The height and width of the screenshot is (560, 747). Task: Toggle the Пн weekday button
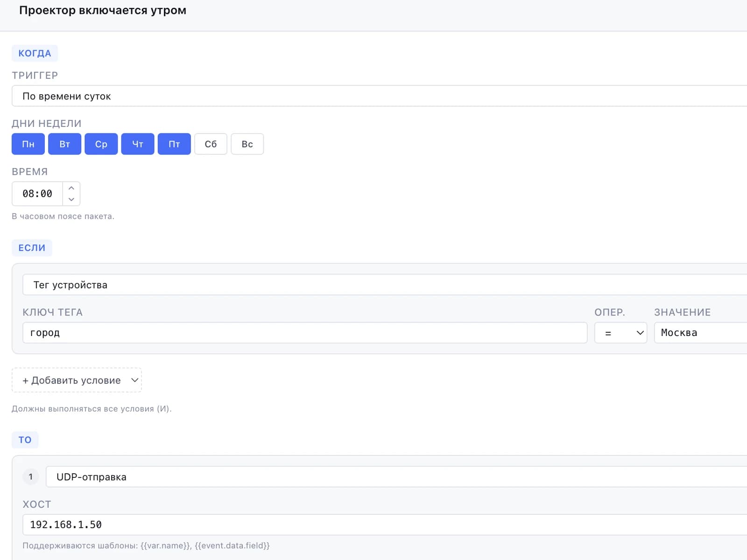click(x=28, y=144)
